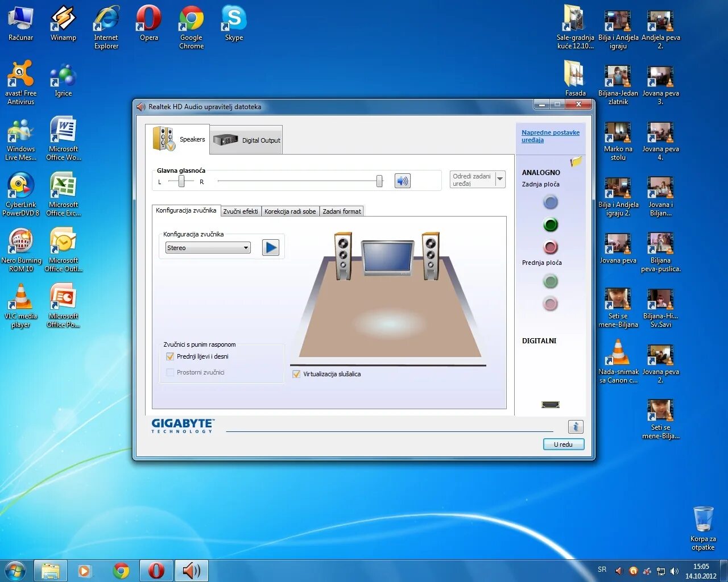Image resolution: width=728 pixels, height=582 pixels.
Task: Click the digital HDMI connector icon
Action: (550, 405)
